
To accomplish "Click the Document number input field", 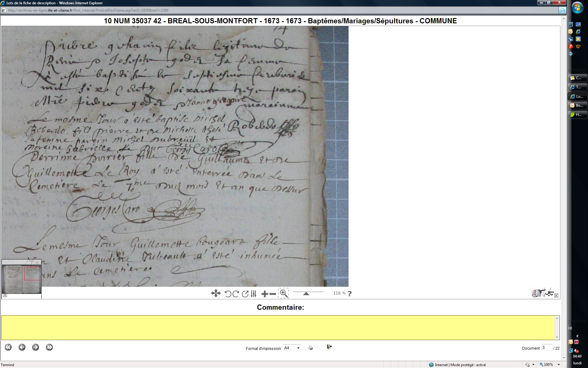I will click(x=546, y=348).
